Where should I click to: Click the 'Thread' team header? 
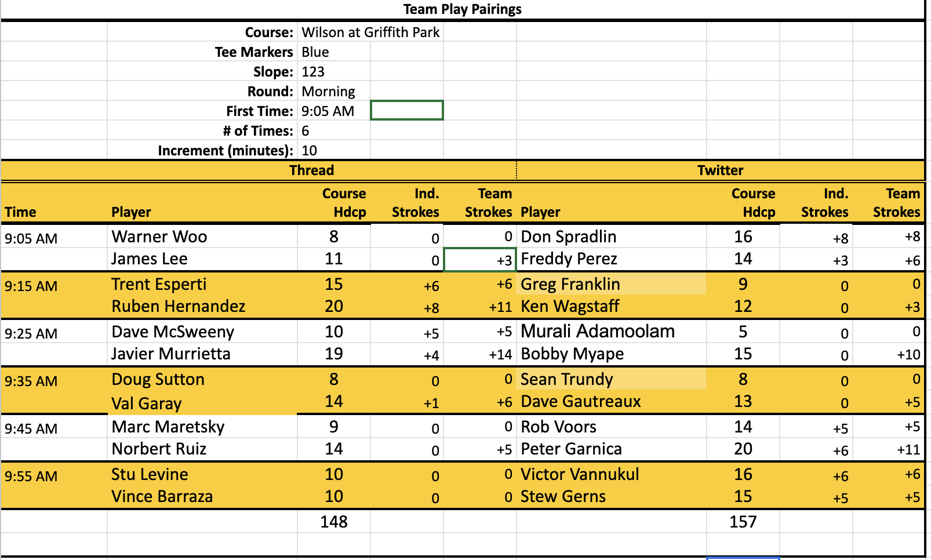(312, 170)
